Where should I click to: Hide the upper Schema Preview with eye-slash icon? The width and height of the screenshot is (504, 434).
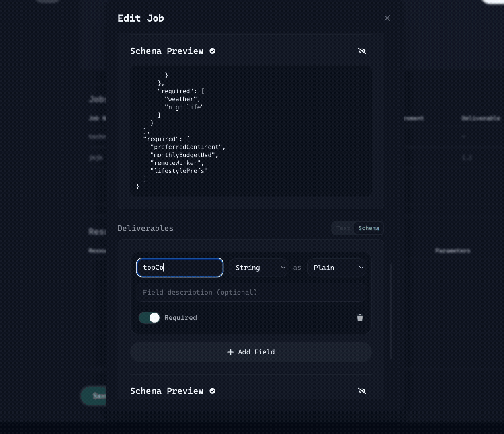362,51
